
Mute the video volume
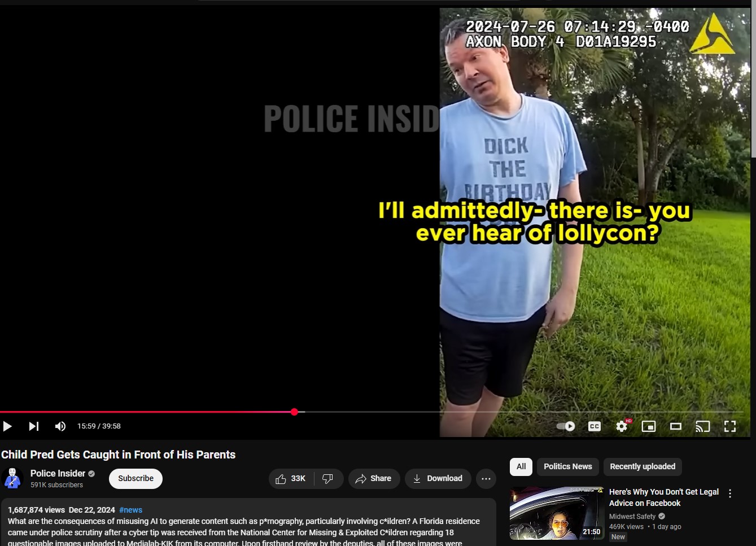pos(60,426)
